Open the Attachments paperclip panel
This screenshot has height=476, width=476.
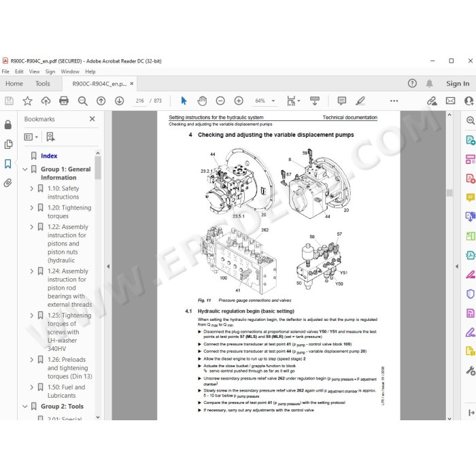8,183
